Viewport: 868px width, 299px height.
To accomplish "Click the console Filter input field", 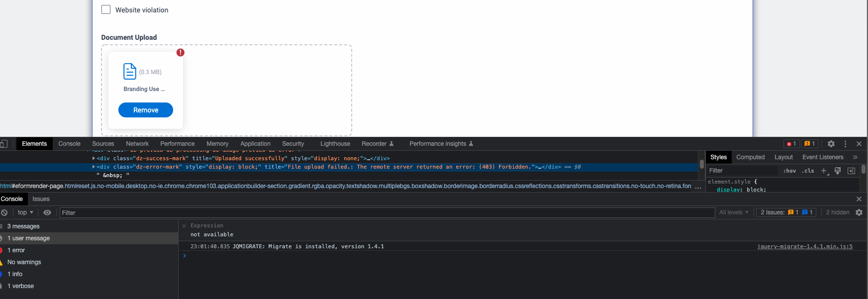I will coord(387,212).
